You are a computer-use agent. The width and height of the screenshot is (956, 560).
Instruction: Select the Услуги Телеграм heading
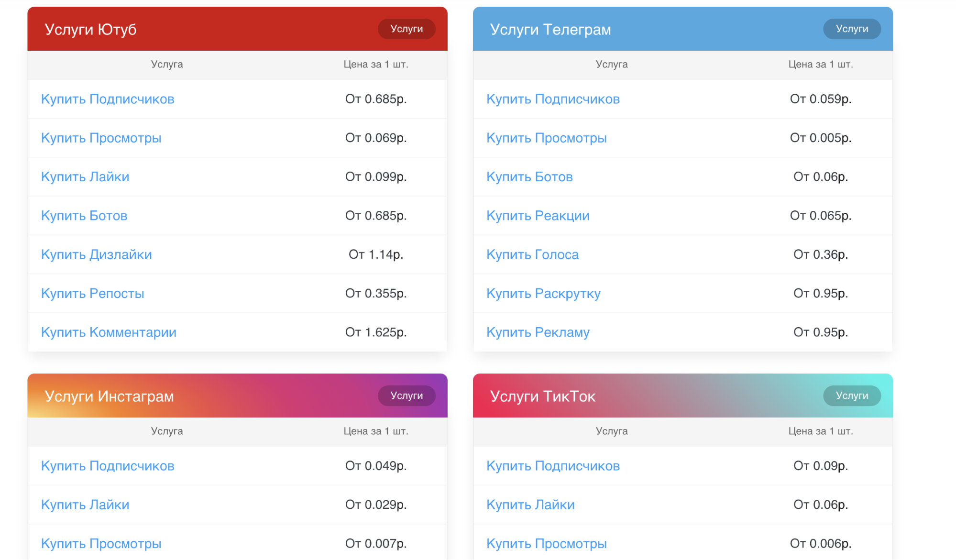[x=550, y=29]
